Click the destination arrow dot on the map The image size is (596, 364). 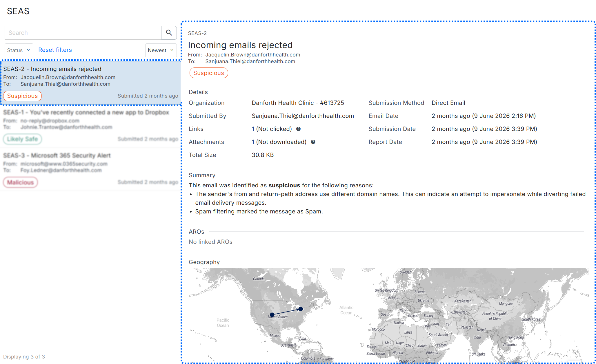click(301, 309)
